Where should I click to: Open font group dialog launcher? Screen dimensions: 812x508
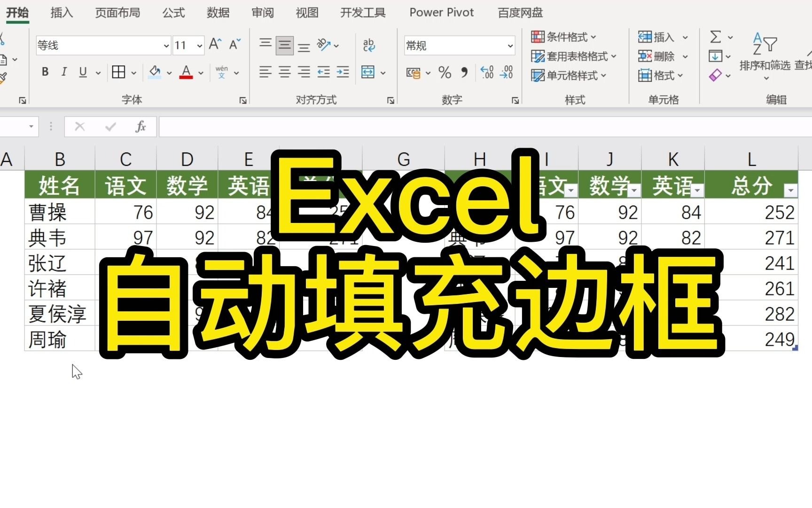click(243, 100)
